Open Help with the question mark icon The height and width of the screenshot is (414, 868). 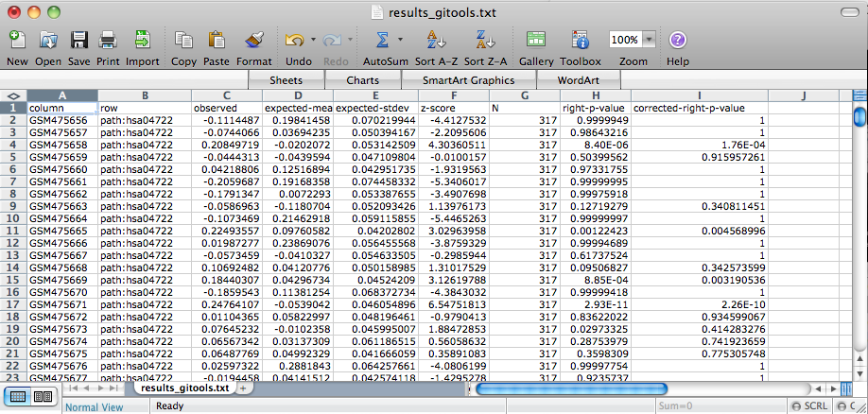[x=678, y=40]
